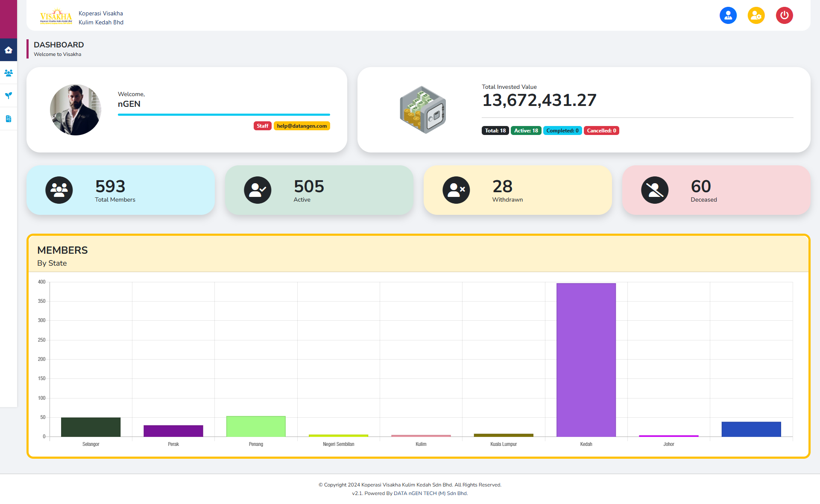820x504 pixels.
Task: Click the green seedling investment sidebar icon
Action: coord(9,96)
